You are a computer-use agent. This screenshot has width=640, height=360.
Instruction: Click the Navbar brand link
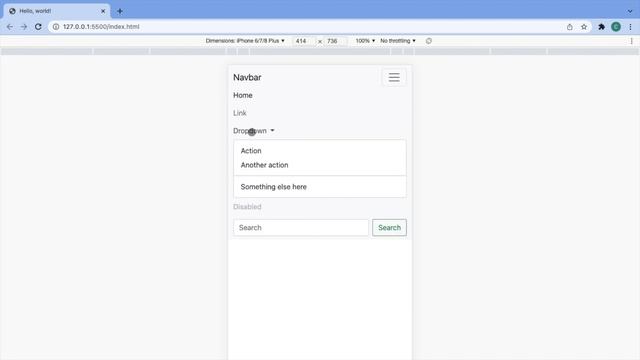point(247,78)
